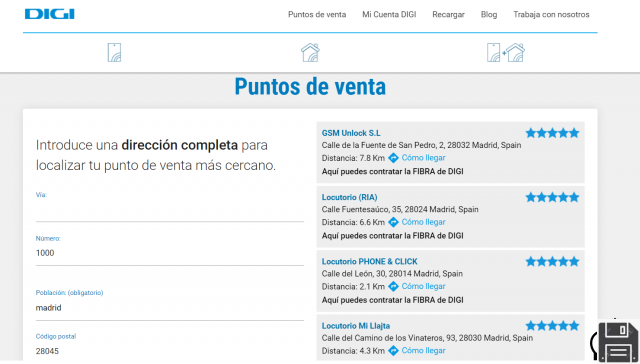Open Mi Cuenta DIGI menu item

tap(389, 15)
